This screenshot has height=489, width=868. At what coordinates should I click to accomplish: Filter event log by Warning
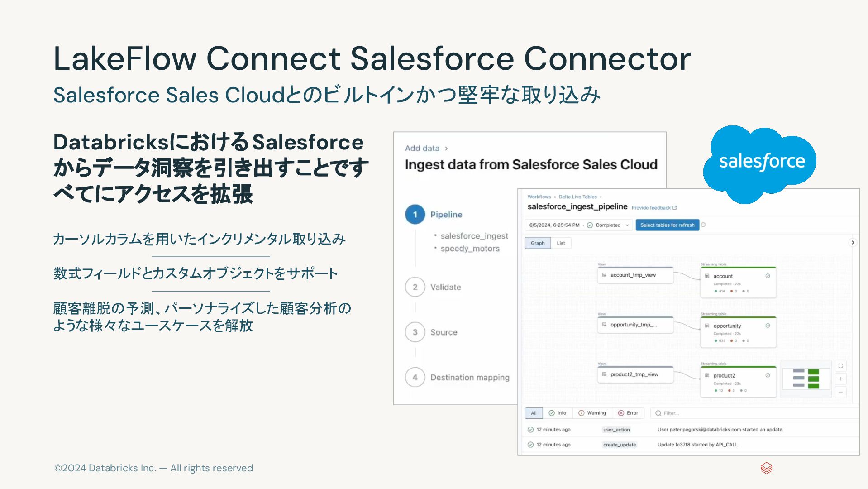[592, 413]
